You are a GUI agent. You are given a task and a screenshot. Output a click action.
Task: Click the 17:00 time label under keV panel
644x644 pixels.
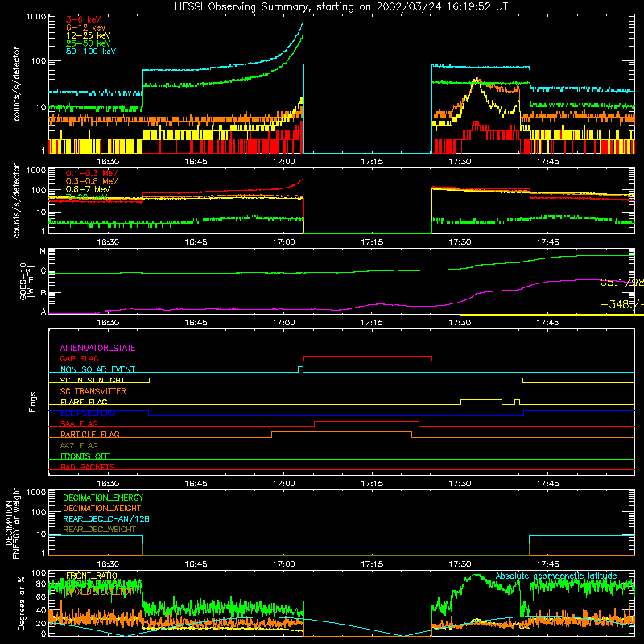(284, 162)
